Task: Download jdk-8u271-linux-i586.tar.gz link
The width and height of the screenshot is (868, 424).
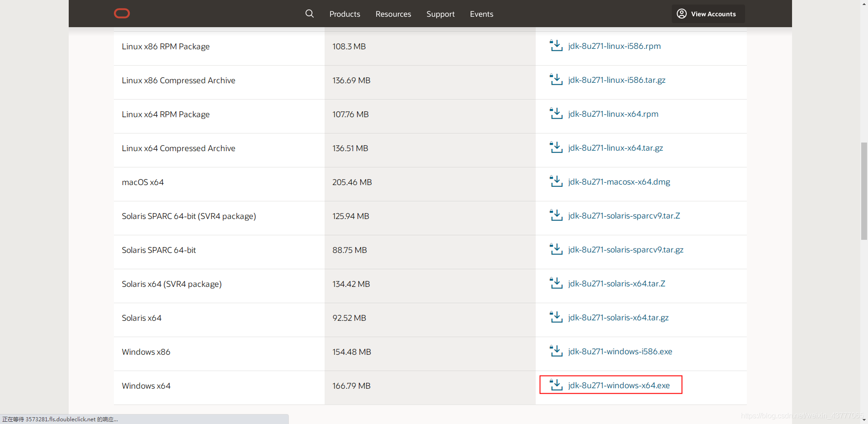Action: click(x=617, y=80)
